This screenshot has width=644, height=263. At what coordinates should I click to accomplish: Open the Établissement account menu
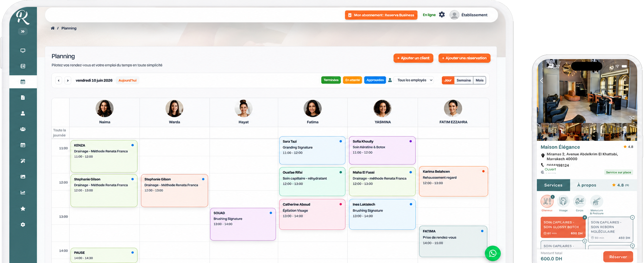tap(469, 15)
